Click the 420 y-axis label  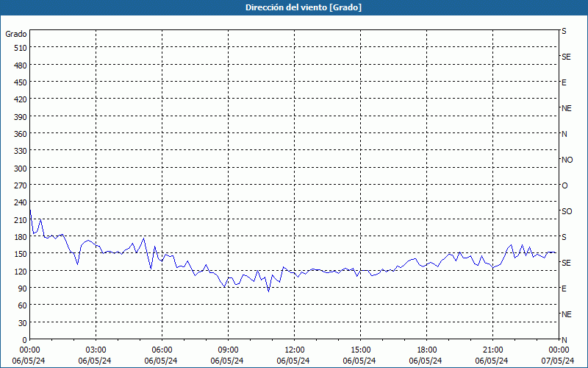(21, 99)
